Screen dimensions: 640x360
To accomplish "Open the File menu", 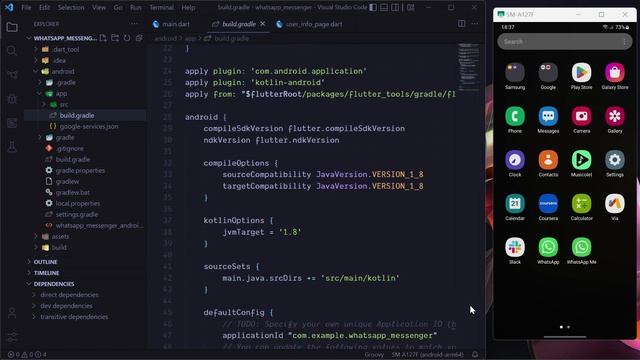I will tap(26, 7).
